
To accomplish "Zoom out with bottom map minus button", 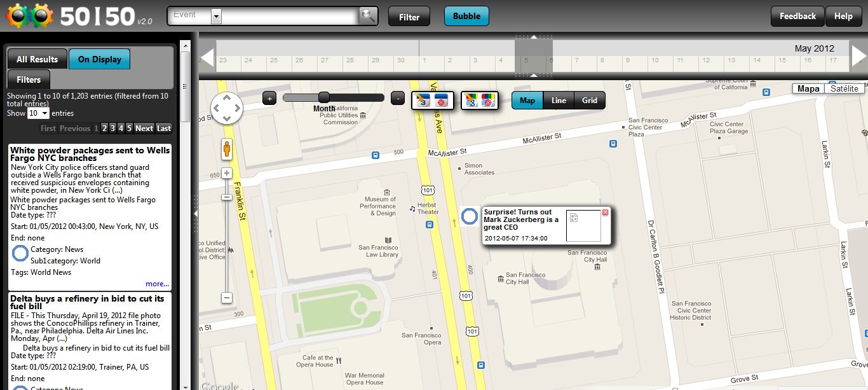I will tap(227, 297).
